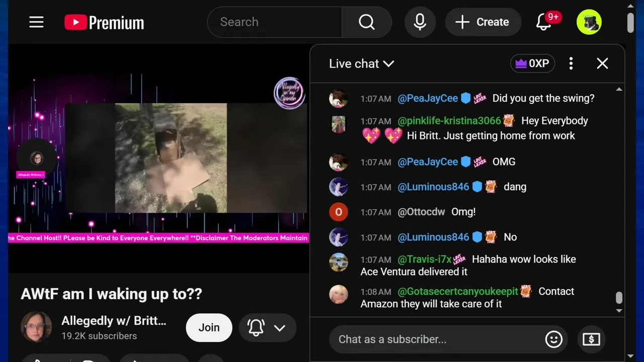Start voice search with microphone icon
Viewport: 644px width, 362px height.
(420, 22)
